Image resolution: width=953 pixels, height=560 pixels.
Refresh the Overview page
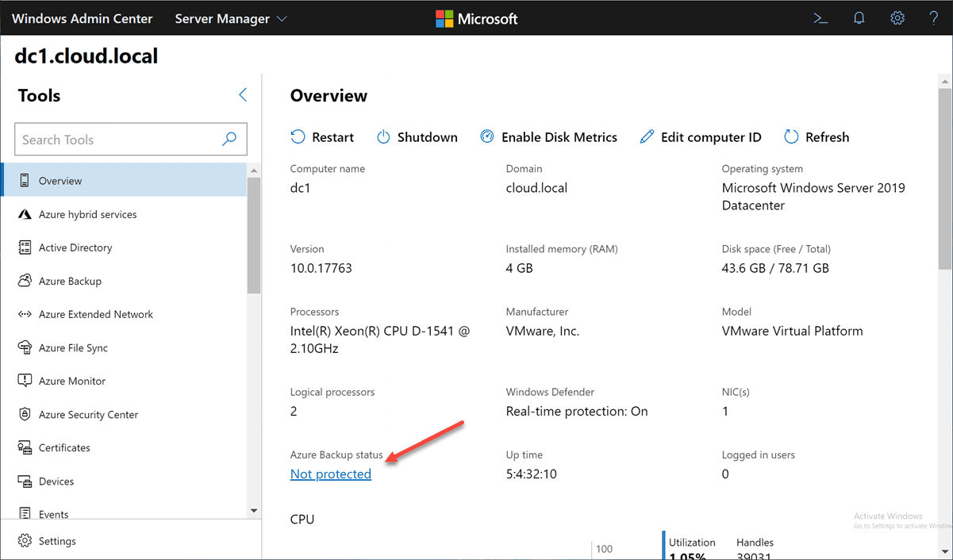click(817, 137)
